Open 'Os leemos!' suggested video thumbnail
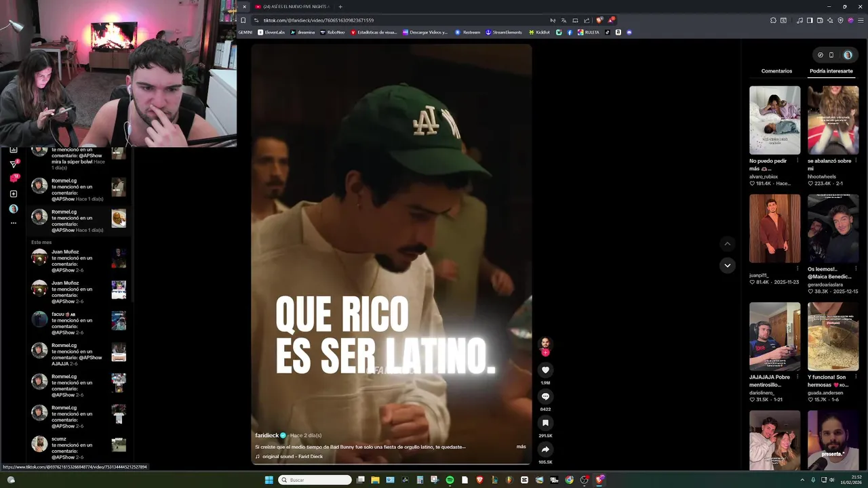 pyautogui.click(x=833, y=228)
